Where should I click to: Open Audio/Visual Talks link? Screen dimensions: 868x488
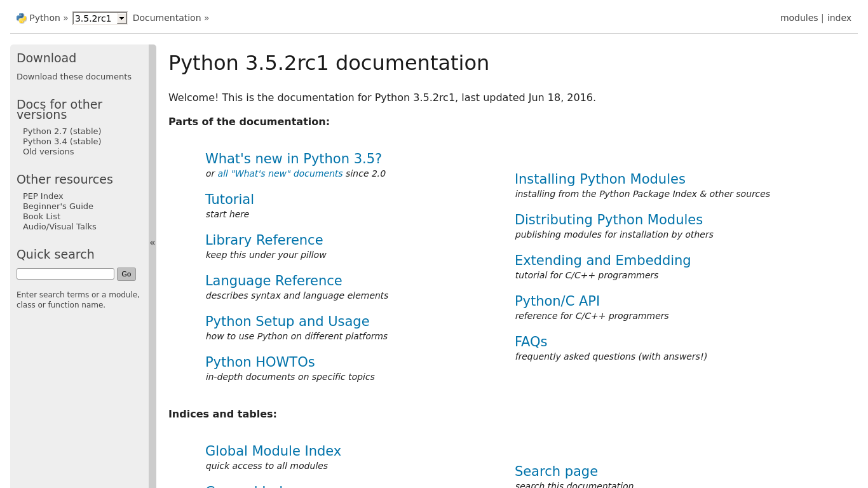pyautogui.click(x=60, y=227)
